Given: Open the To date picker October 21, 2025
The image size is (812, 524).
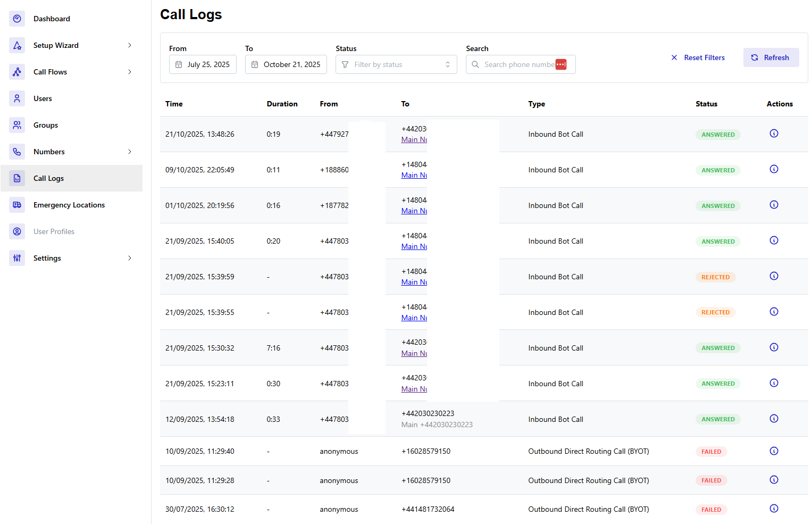Looking at the screenshot, I should 286,64.
